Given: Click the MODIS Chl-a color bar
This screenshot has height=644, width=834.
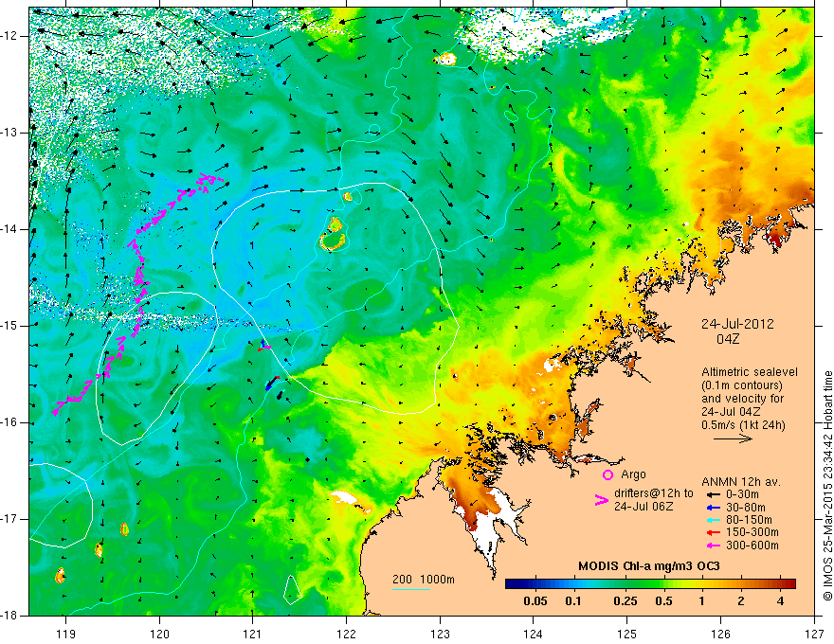Looking at the screenshot, I should 650,584.
